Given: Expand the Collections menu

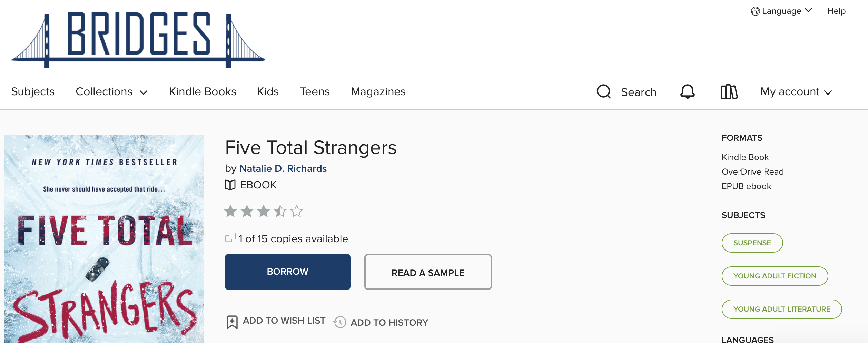Looking at the screenshot, I should tap(111, 92).
